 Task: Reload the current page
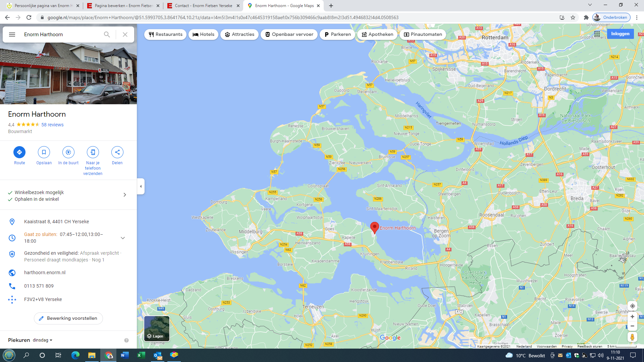pos(29,17)
